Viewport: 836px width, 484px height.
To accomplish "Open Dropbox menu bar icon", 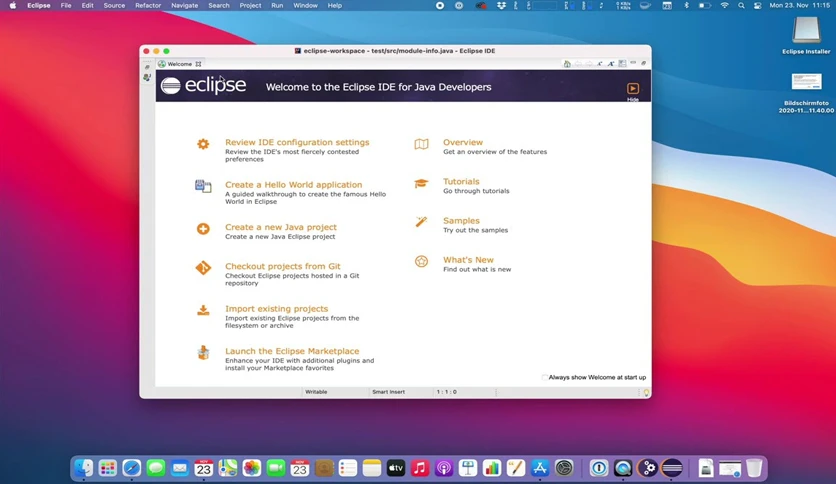I will coord(501,5).
